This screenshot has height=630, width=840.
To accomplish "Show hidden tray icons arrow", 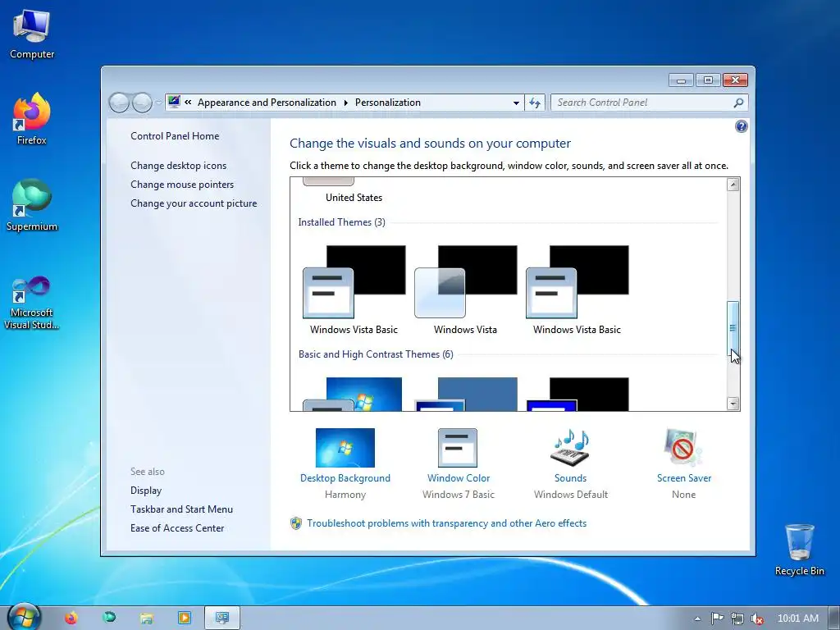I will (697, 619).
